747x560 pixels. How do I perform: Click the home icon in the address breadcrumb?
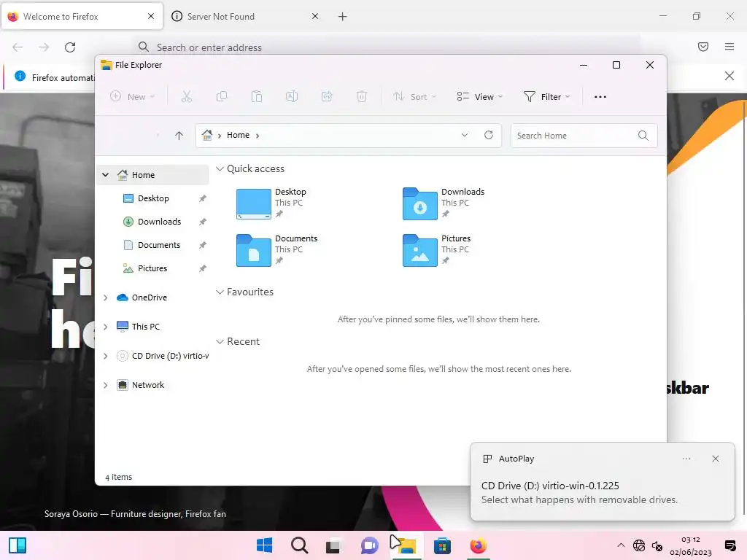tap(206, 135)
